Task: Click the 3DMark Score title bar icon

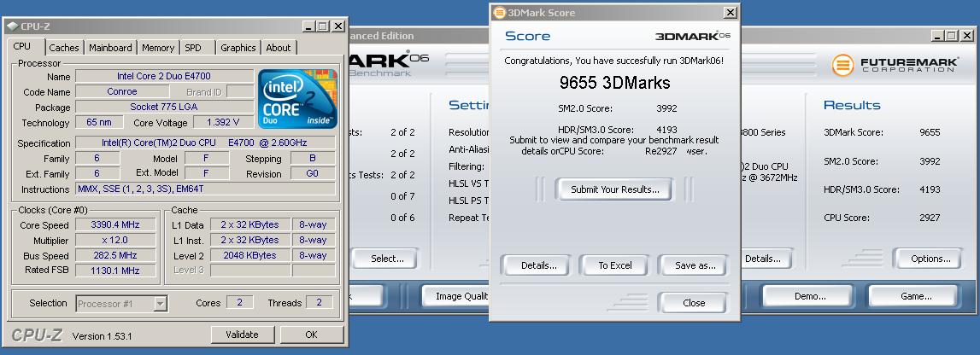Action: point(499,13)
